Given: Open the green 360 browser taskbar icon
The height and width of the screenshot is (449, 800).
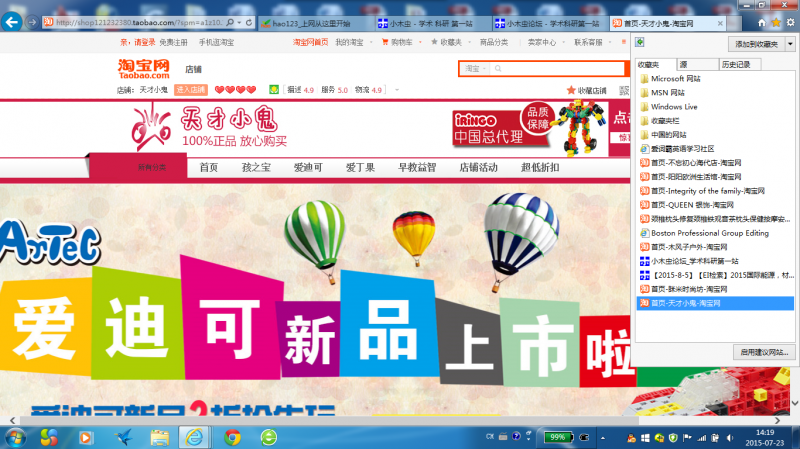Looking at the screenshot, I should (x=268, y=437).
